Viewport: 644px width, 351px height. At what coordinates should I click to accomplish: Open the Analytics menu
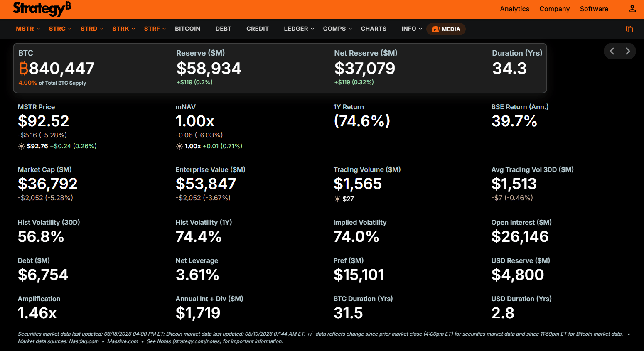514,9
